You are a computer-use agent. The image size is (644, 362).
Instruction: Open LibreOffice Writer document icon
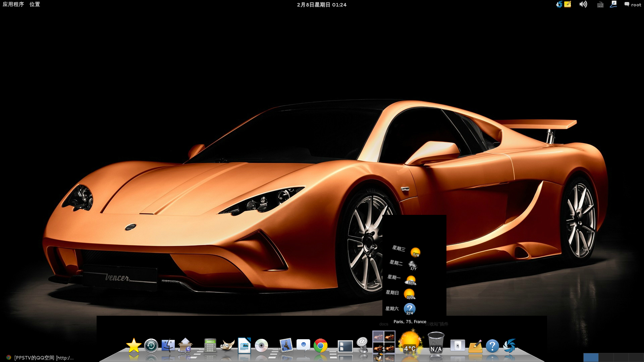point(245,346)
